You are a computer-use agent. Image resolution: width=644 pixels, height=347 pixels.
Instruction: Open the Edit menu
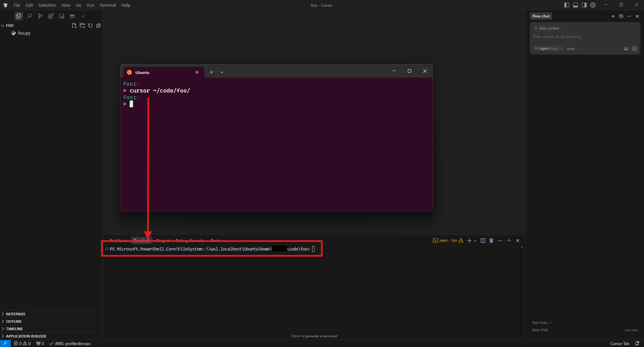point(29,5)
